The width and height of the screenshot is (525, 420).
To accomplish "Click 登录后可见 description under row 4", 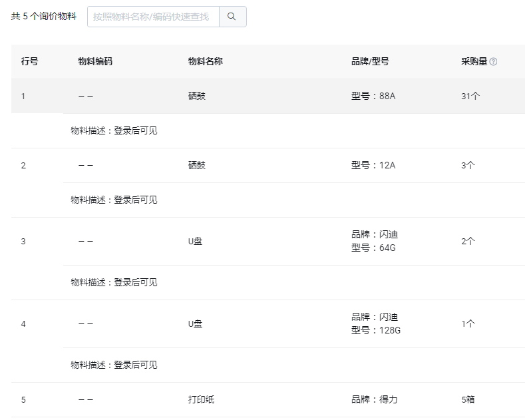I will (x=136, y=365).
